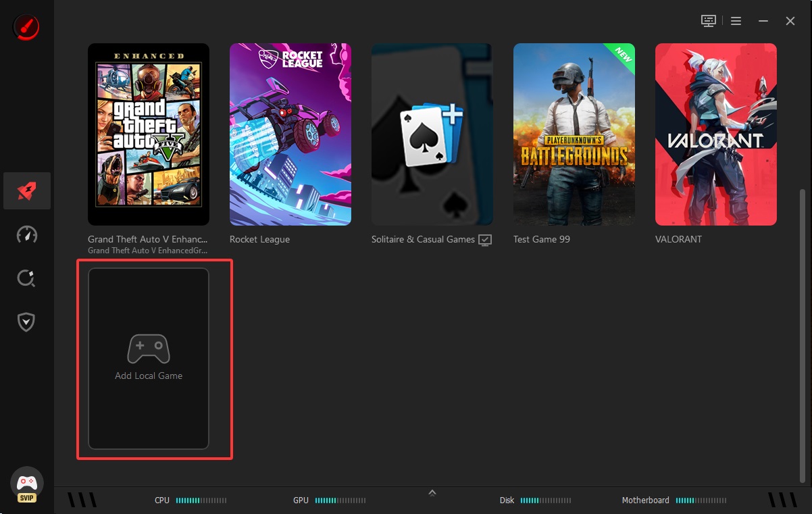This screenshot has width=812, height=514.
Task: Click the Motherboard usage bar
Action: [701, 500]
